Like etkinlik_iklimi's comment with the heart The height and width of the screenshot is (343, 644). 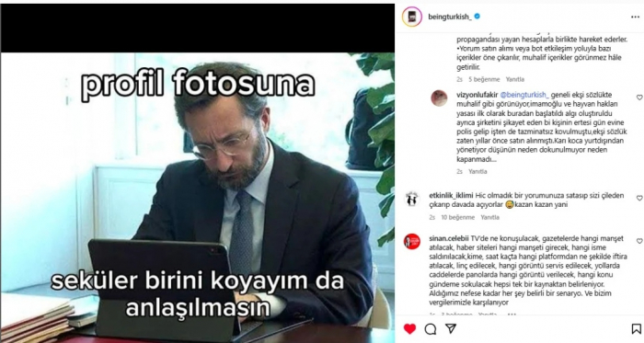[x=639, y=199]
